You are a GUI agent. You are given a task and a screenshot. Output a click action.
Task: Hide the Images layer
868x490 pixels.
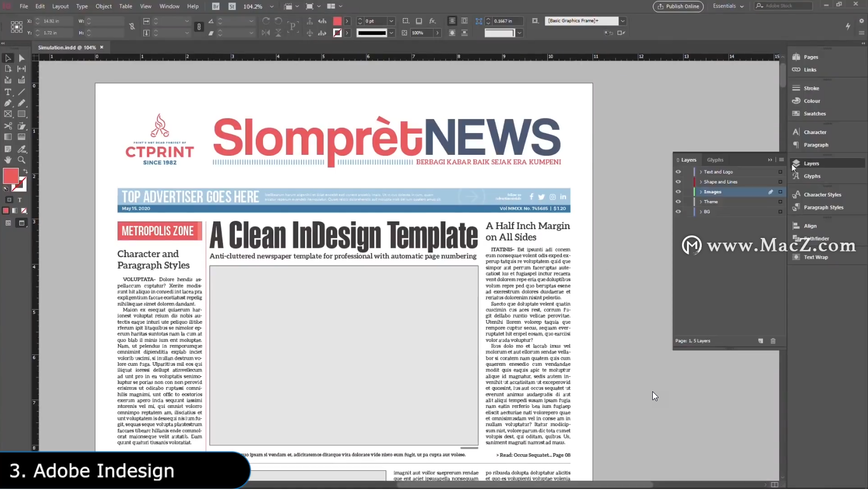pos(678,192)
